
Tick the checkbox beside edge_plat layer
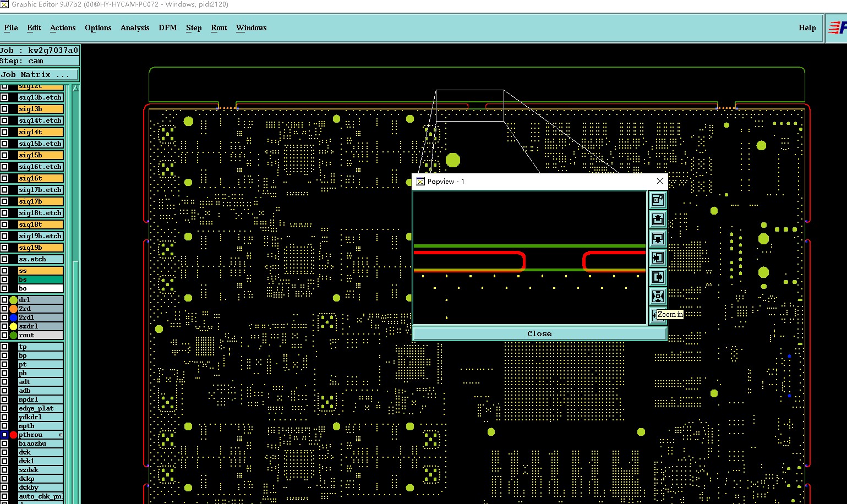pos(4,408)
